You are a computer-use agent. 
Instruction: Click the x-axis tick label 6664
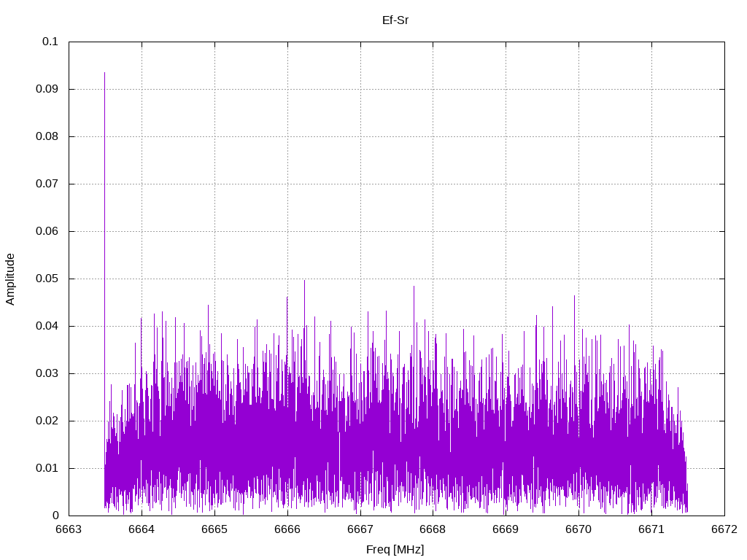pyautogui.click(x=142, y=529)
